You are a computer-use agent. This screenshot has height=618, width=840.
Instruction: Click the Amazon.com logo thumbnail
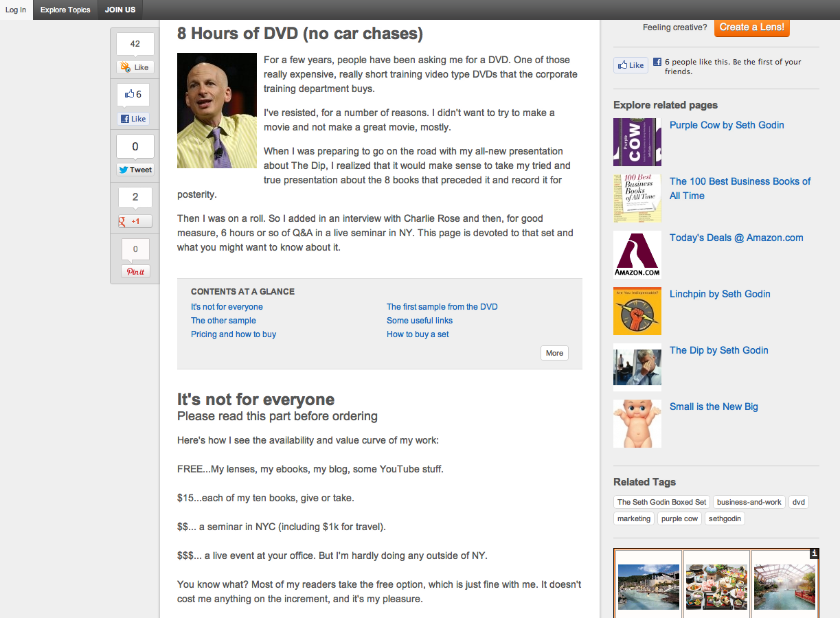pos(637,255)
